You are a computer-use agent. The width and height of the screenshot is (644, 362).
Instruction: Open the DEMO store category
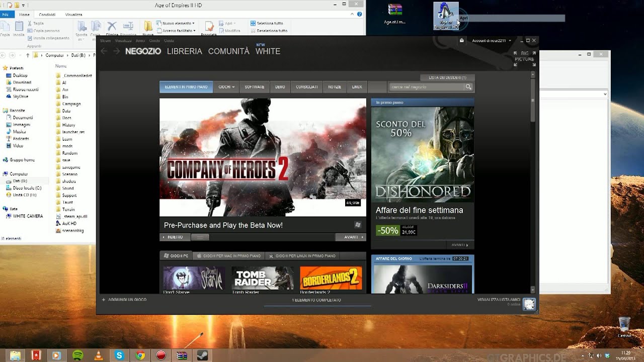point(280,87)
